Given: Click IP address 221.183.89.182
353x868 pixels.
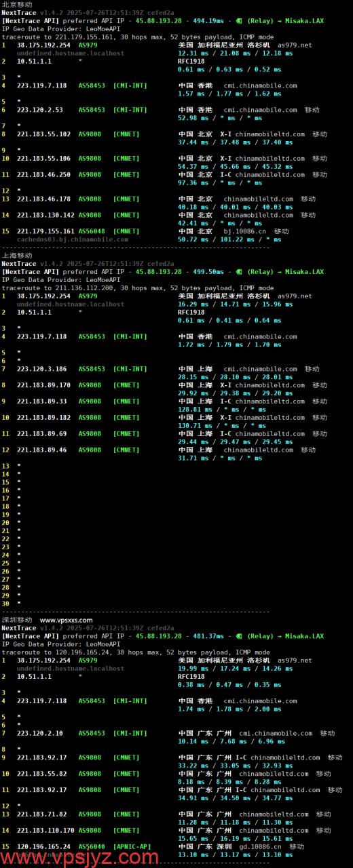Looking at the screenshot, I should click(x=44, y=418).
